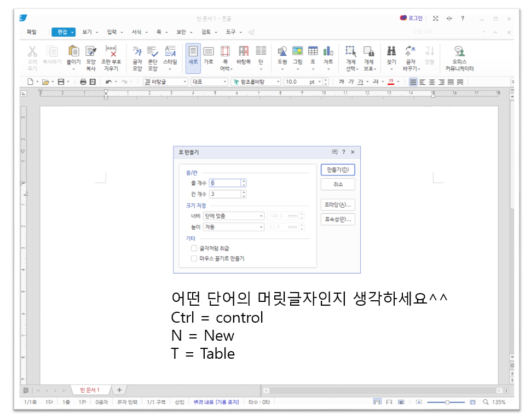Enable the 글자처럼 취급 checkbox

pos(194,248)
